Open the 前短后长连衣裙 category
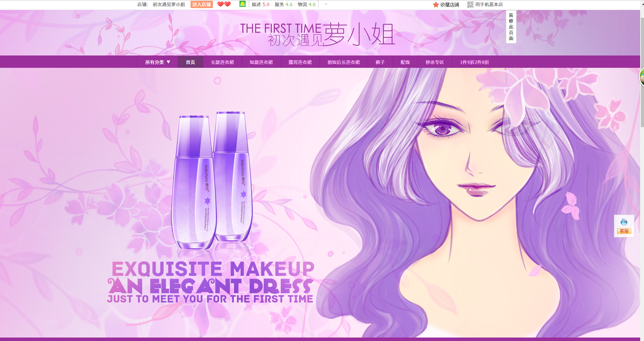This screenshot has height=341, width=644. click(344, 62)
